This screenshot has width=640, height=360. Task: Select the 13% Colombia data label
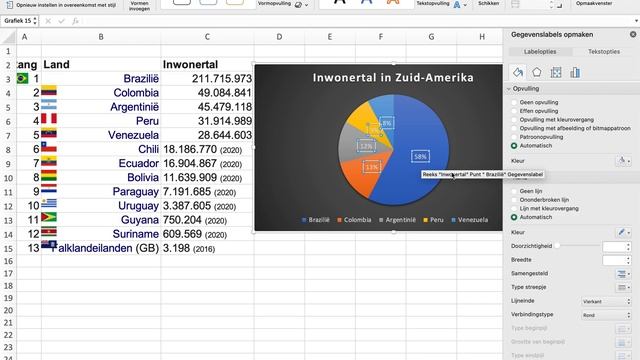(x=371, y=167)
